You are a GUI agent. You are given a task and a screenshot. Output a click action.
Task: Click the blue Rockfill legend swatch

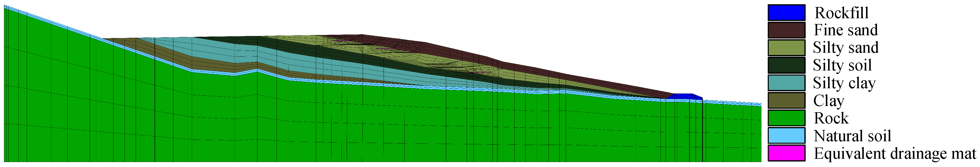tap(786, 12)
